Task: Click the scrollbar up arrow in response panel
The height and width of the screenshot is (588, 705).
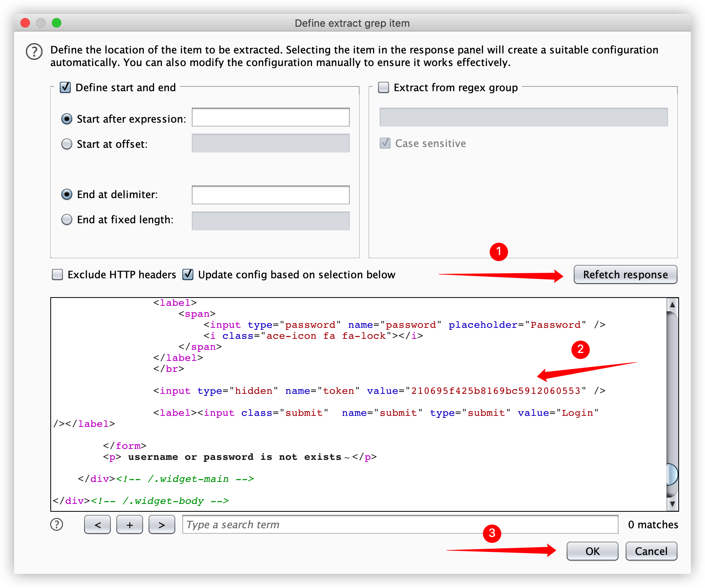Action: 672,305
